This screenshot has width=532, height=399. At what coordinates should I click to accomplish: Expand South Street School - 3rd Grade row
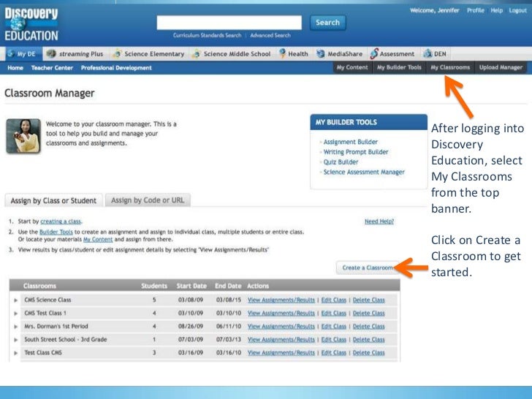15,340
